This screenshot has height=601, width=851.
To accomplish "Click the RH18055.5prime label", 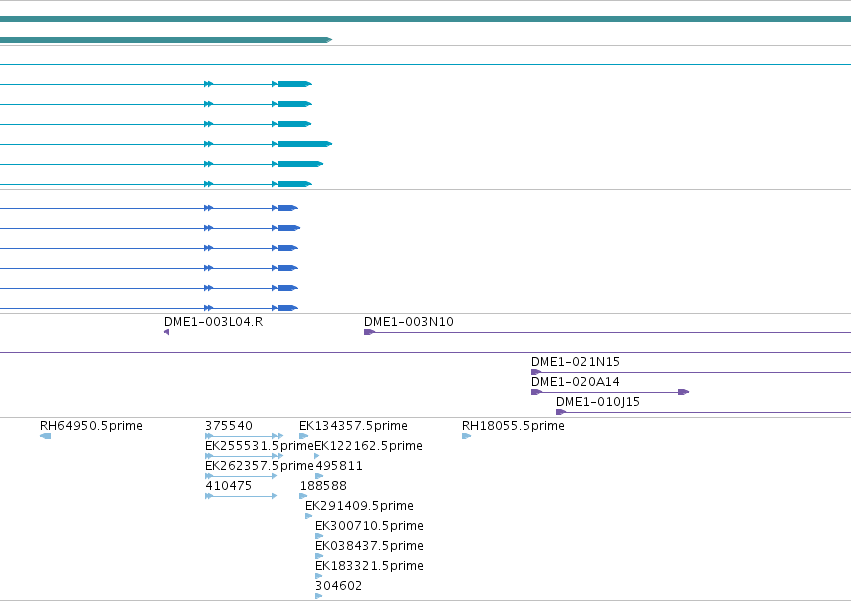I will 513,426.
